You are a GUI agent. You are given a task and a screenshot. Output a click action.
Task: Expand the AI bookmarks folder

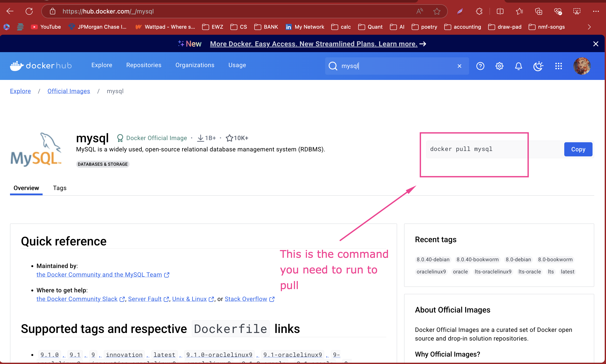point(397,27)
